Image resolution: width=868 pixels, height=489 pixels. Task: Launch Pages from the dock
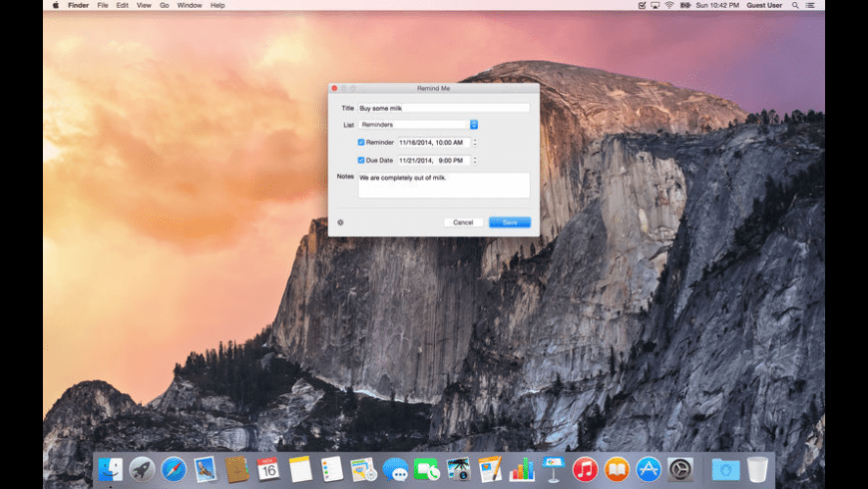pos(491,470)
